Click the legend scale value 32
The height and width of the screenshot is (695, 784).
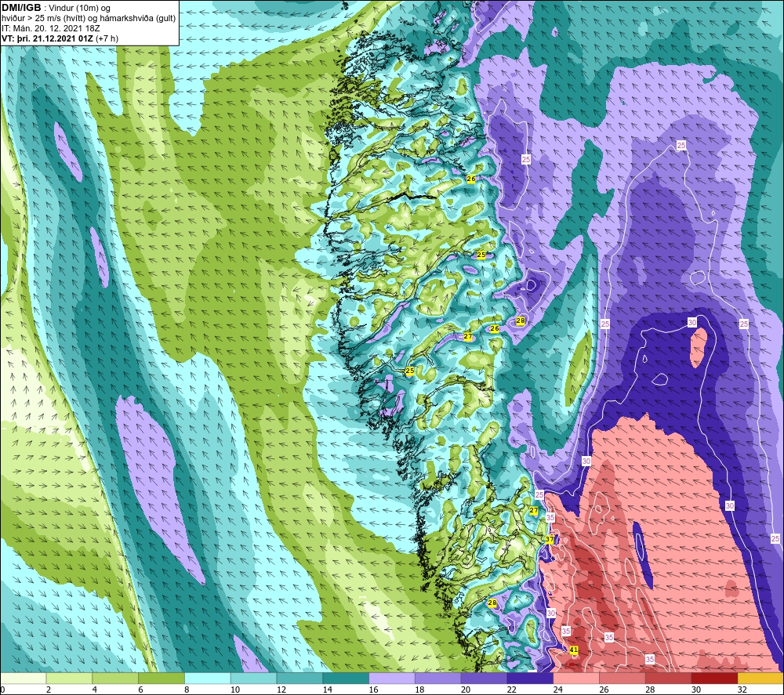pyautogui.click(x=742, y=690)
